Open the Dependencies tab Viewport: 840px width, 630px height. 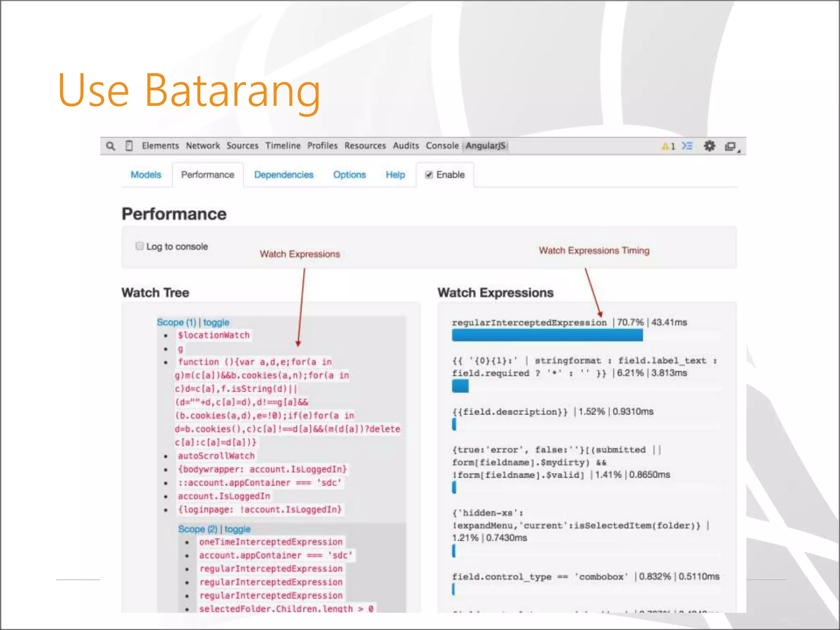tap(283, 175)
